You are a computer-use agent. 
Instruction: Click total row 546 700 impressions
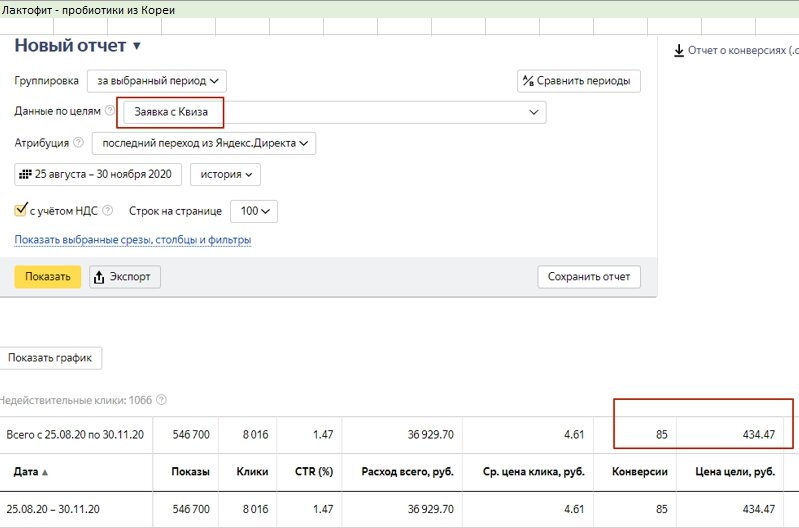[x=191, y=435]
